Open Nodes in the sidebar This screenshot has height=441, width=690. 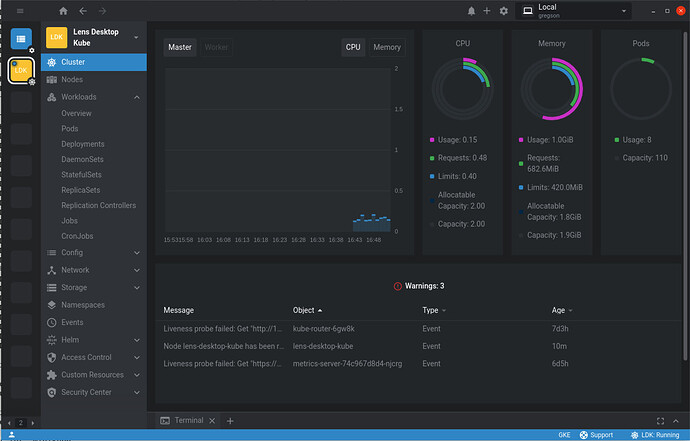tap(72, 79)
